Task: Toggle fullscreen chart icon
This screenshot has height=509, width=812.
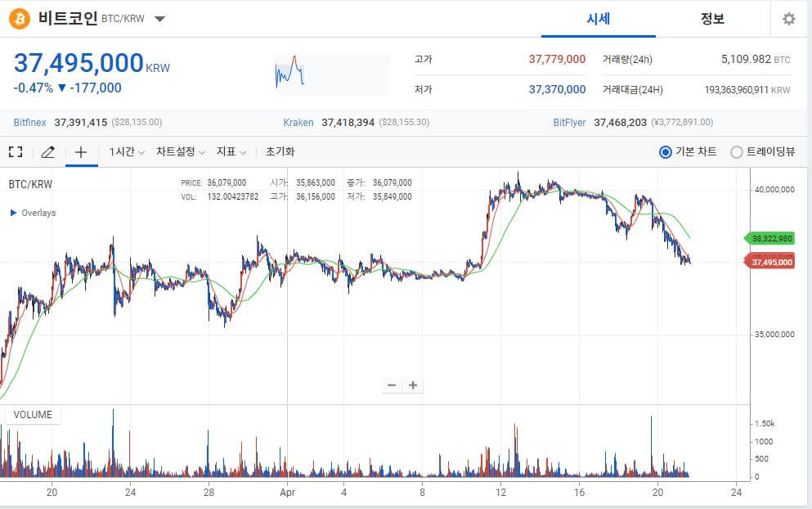Action: [x=16, y=152]
